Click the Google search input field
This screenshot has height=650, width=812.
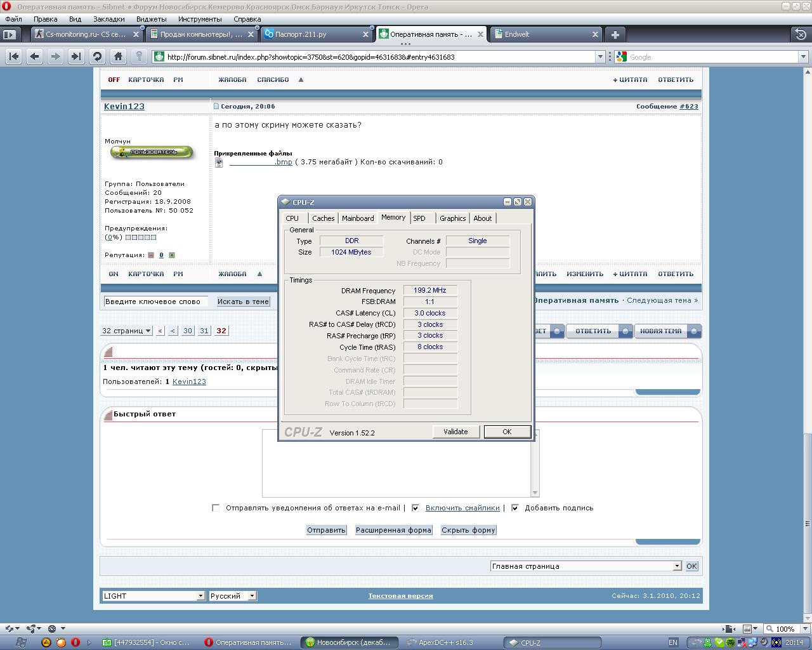pyautogui.click(x=712, y=56)
